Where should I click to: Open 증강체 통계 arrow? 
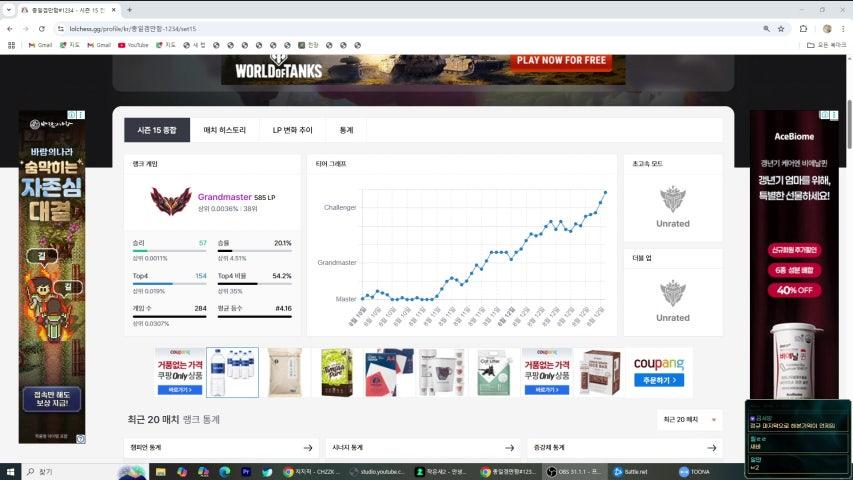coord(712,448)
